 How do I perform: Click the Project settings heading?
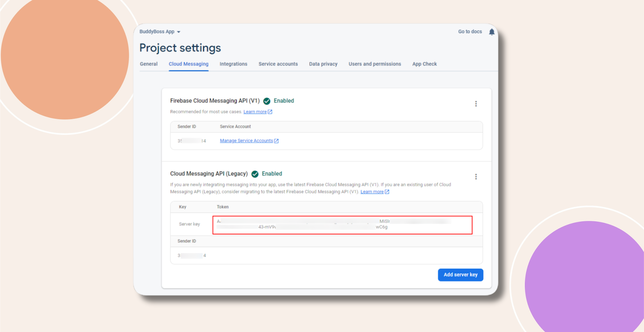[180, 48]
